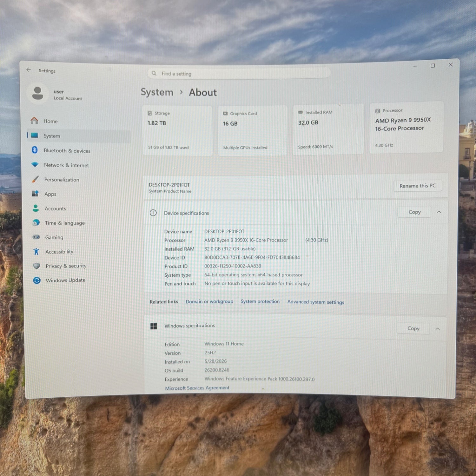Click the Home house icon
The image size is (476, 476).
click(x=34, y=121)
